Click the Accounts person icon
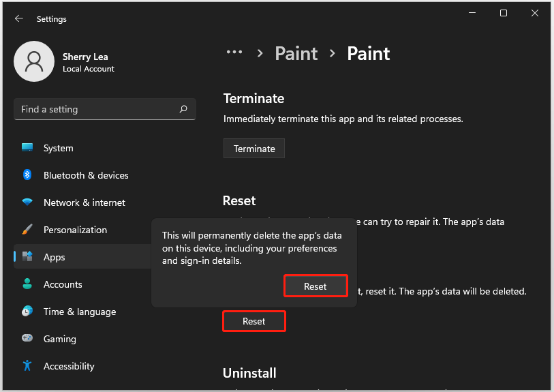This screenshot has width=554, height=392. pos(27,284)
